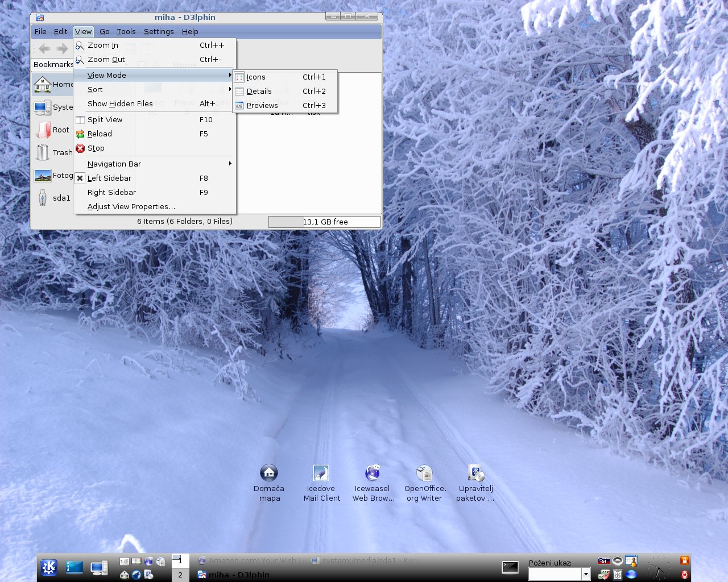Screen dimensions: 728x582
Task: Click the red Stop icon
Action: point(80,148)
